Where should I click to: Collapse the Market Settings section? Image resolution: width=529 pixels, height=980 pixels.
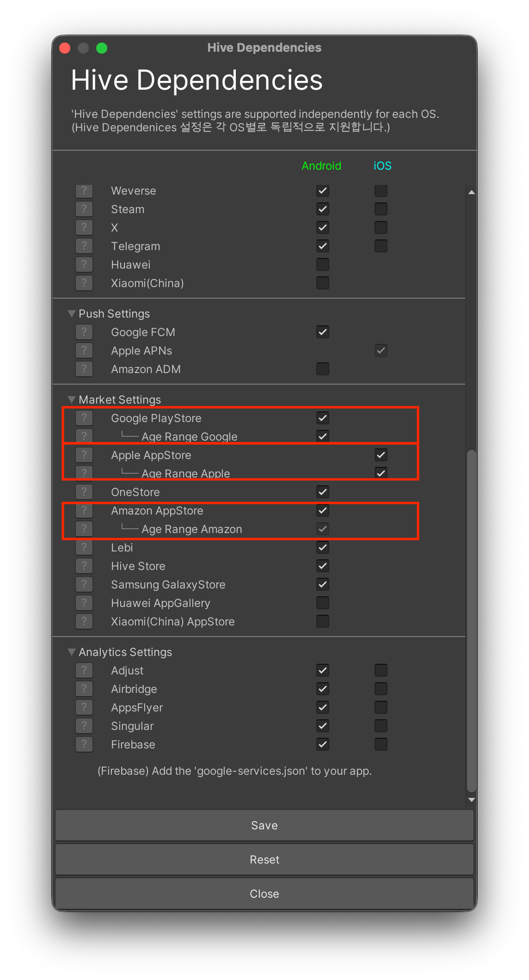[x=72, y=399]
